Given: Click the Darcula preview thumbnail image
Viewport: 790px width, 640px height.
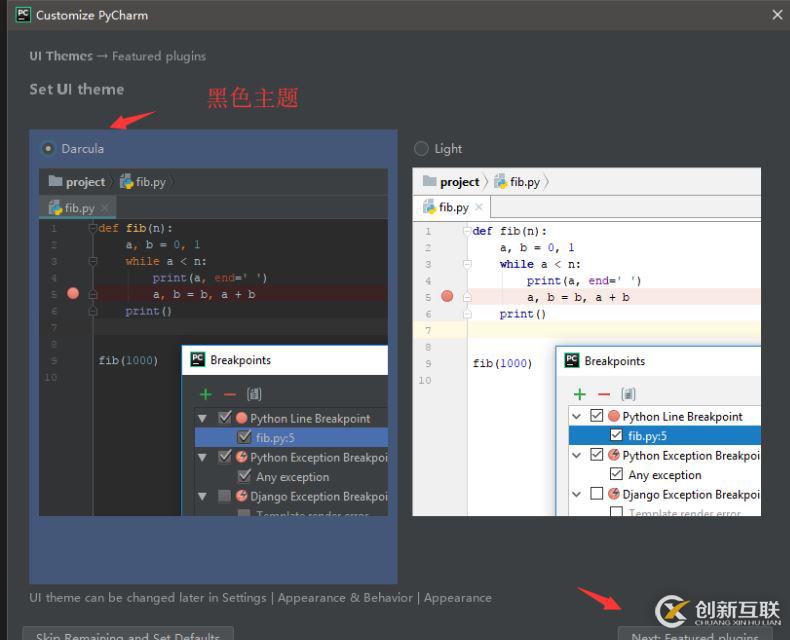Looking at the screenshot, I should [213, 342].
